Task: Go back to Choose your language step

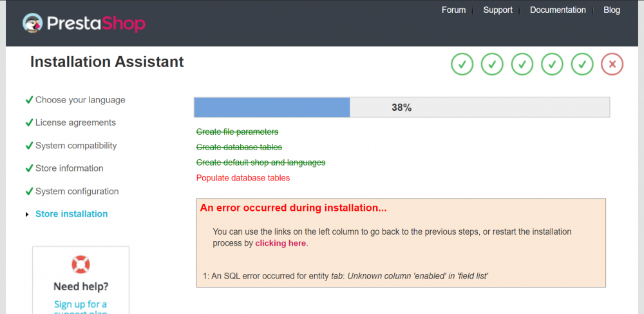Action: pyautogui.click(x=80, y=100)
